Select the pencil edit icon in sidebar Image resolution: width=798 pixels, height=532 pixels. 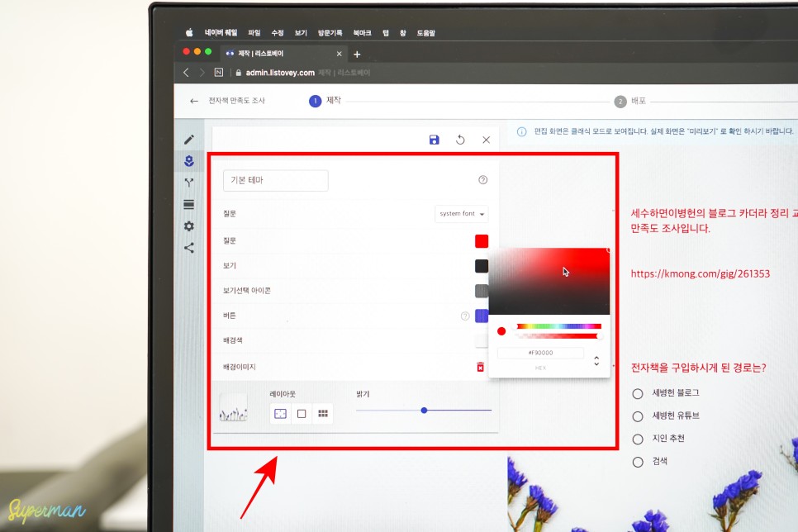point(189,140)
